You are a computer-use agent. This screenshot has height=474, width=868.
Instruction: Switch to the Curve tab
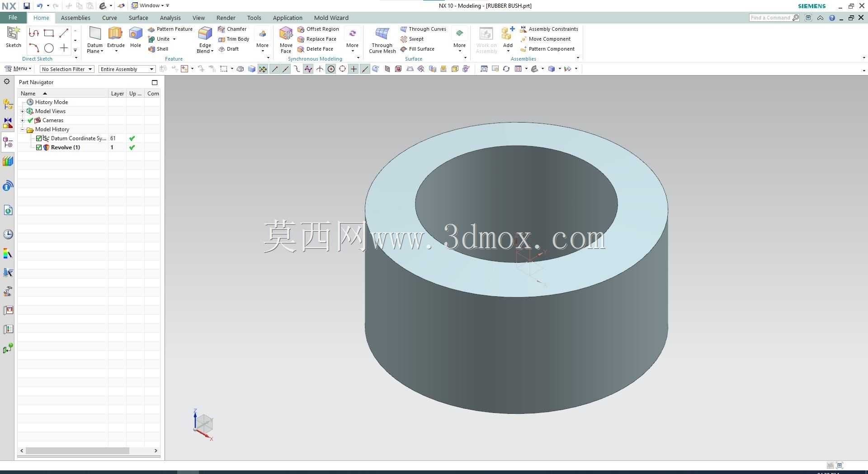(x=109, y=18)
